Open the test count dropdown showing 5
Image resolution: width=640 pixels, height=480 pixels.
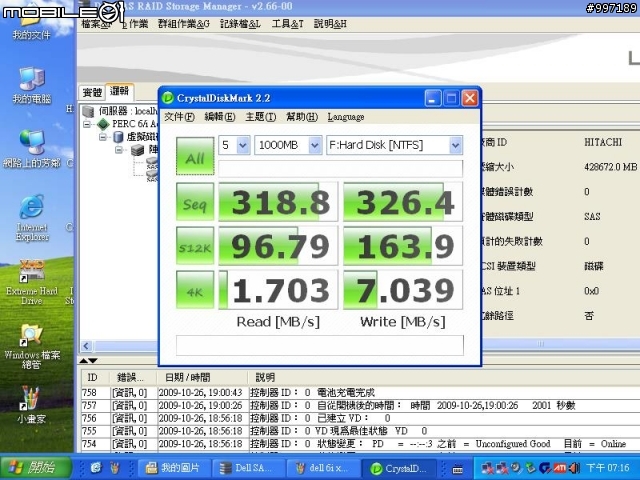point(243,145)
